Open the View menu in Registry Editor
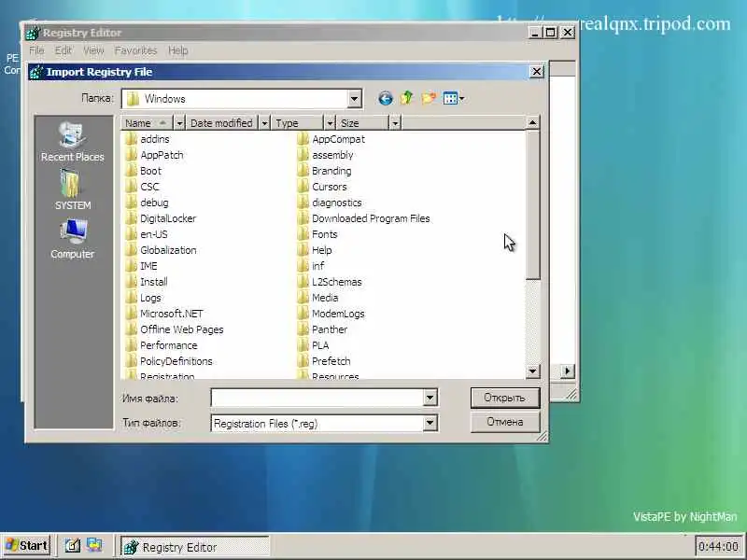 click(x=93, y=50)
